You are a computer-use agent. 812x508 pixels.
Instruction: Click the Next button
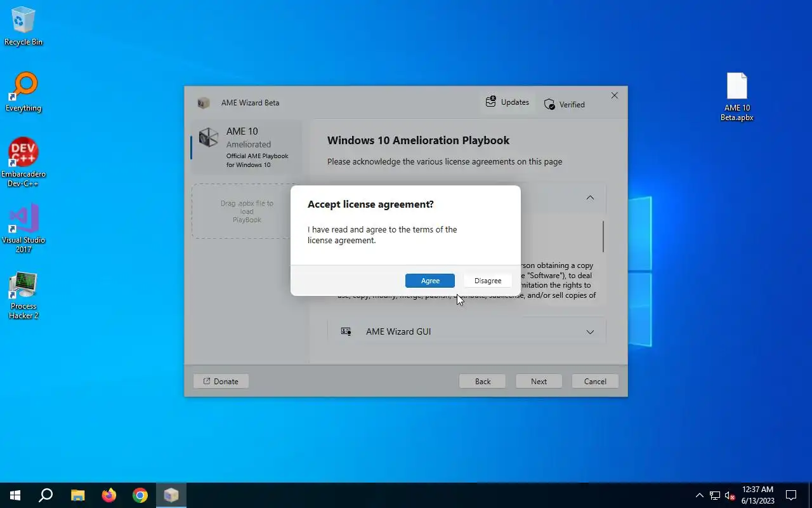(539, 382)
